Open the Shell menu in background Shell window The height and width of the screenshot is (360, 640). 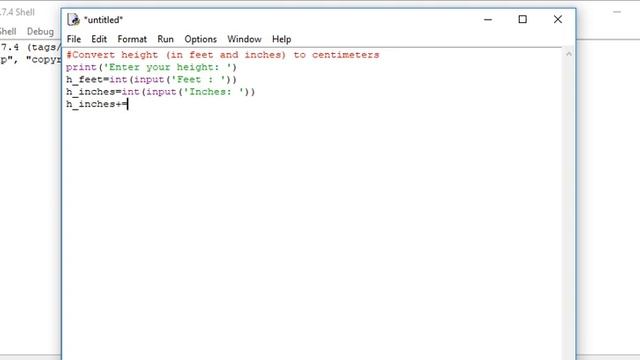(8, 31)
